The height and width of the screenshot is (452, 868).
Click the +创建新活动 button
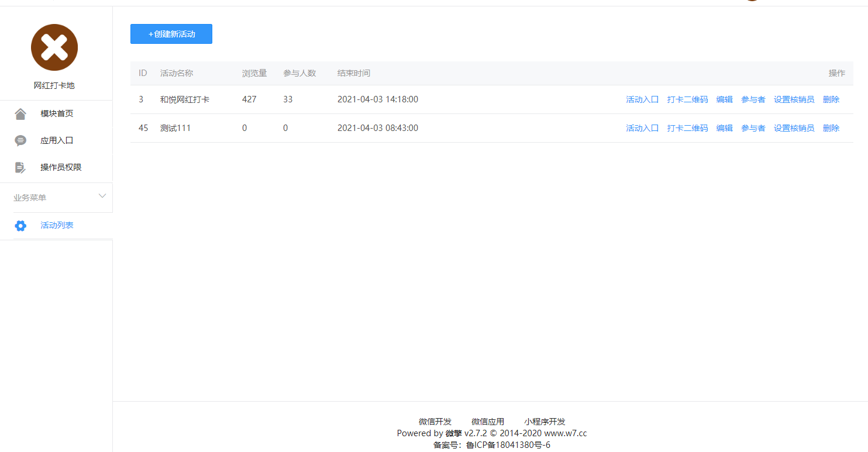171,34
